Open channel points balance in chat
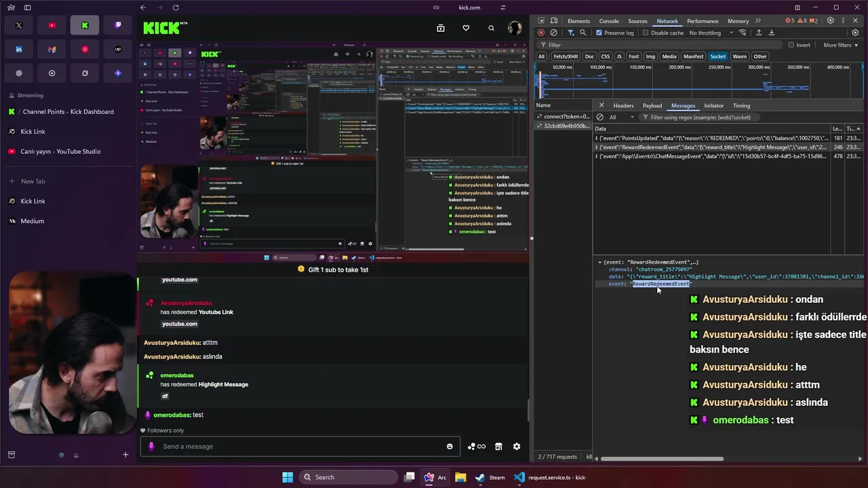Viewport: 868px width, 488px height. [476, 447]
